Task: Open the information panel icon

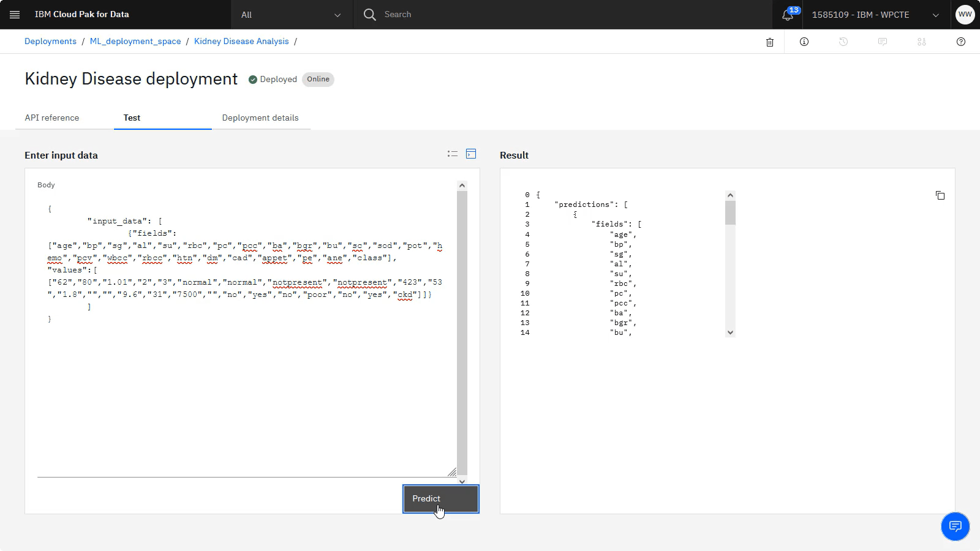Action: [x=804, y=42]
